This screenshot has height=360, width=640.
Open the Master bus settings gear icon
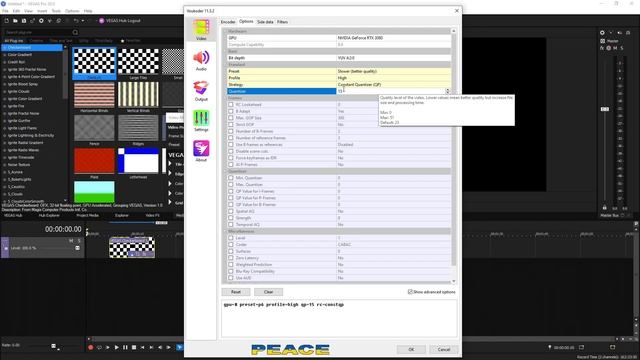click(x=602, y=33)
